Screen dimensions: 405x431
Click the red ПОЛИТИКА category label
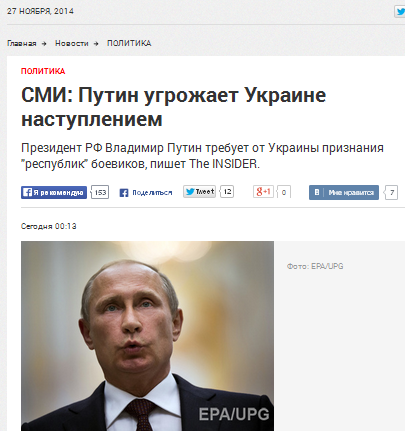click(x=43, y=71)
